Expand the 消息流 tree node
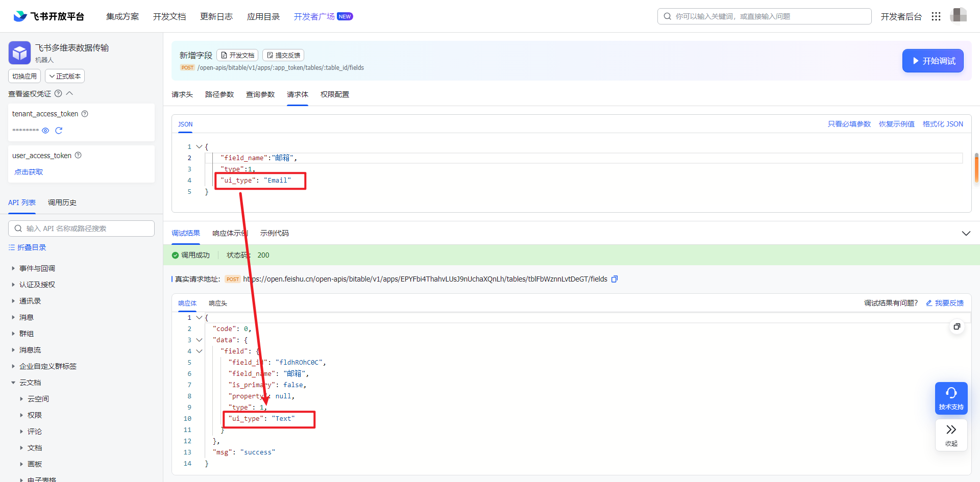Image resolution: width=980 pixels, height=482 pixels. coord(13,350)
